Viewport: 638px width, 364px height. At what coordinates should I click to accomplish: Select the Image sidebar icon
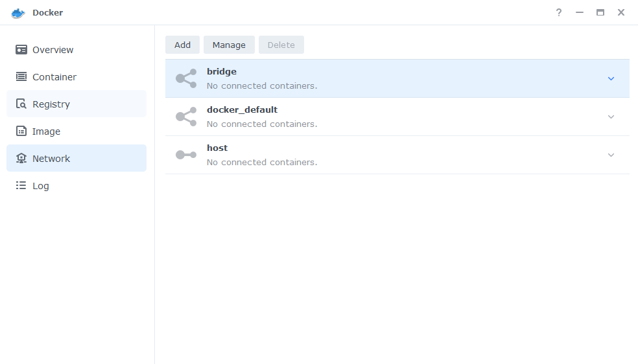21,131
